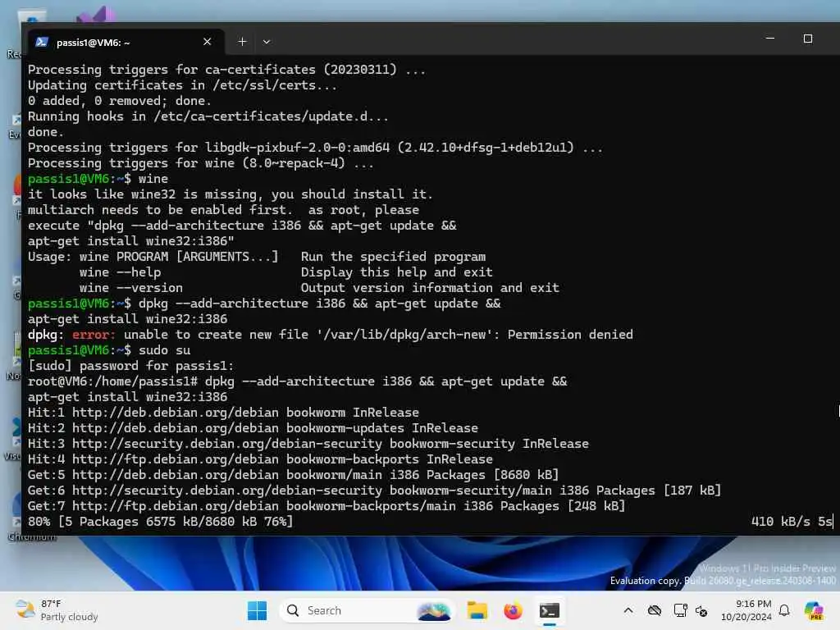Image resolution: width=840 pixels, height=630 pixels.
Task: Select the passis1@VM6 terminal tab
Action: [126, 42]
